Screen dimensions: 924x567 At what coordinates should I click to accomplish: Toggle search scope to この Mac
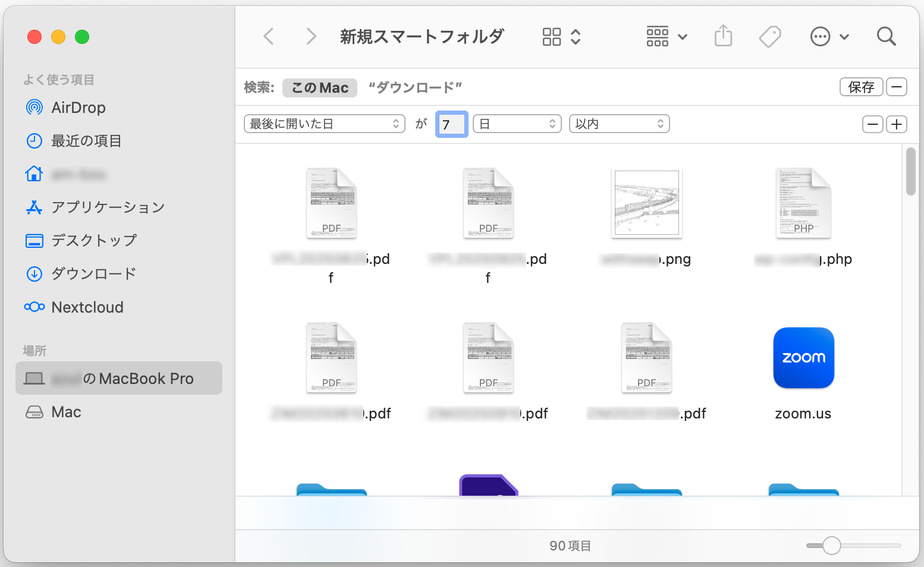[320, 88]
